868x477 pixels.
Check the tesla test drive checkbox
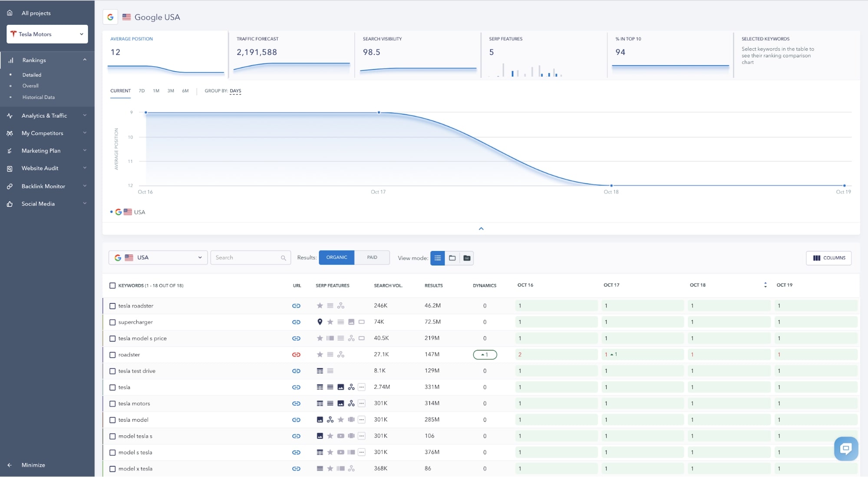[x=112, y=371]
